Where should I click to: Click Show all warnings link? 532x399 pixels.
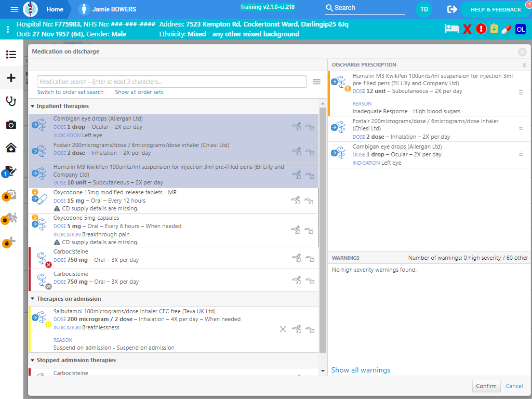click(361, 370)
